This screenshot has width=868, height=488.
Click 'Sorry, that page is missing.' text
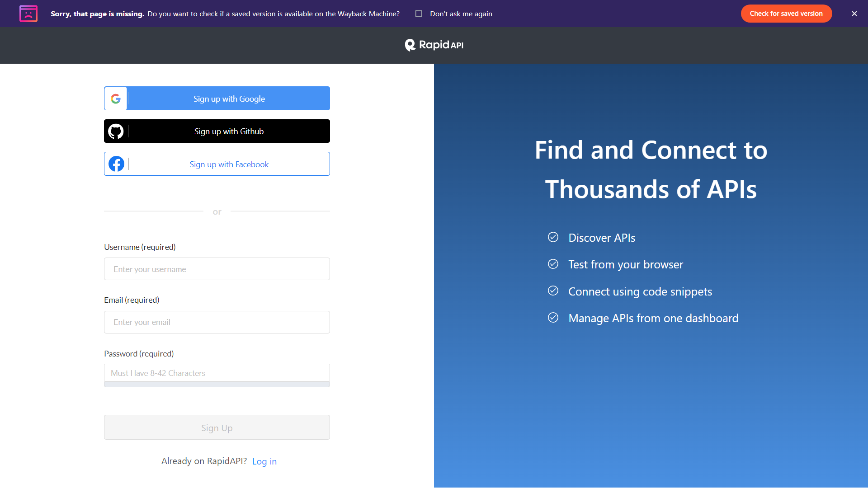(98, 14)
